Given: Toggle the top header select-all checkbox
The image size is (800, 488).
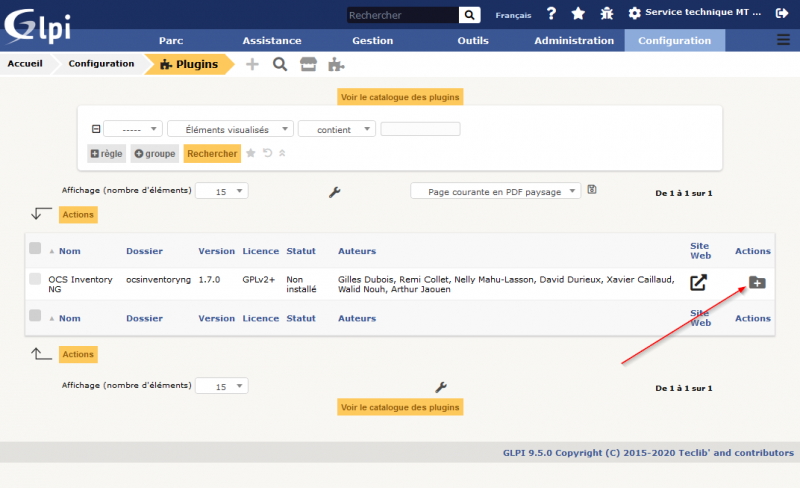Looking at the screenshot, I should [x=35, y=248].
